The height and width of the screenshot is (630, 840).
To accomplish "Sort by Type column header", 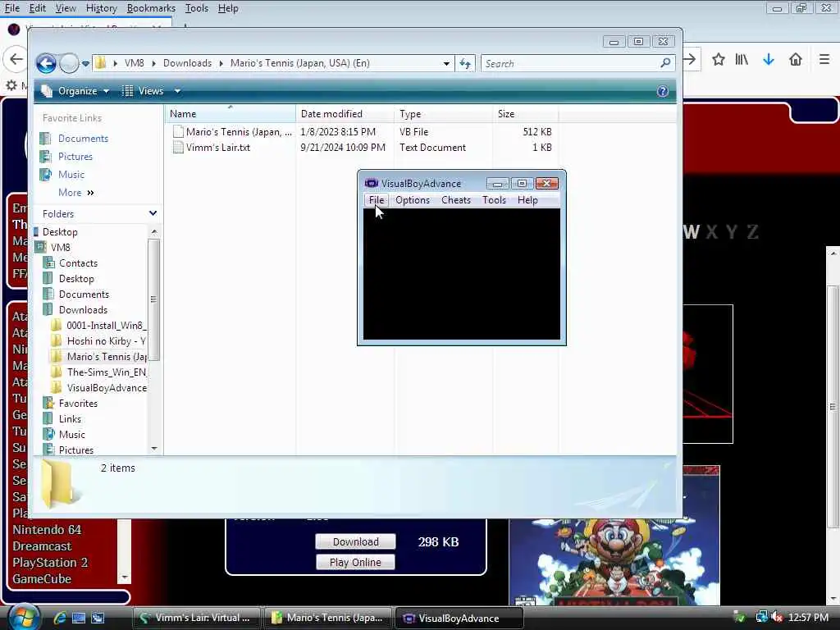I will 444,113.
